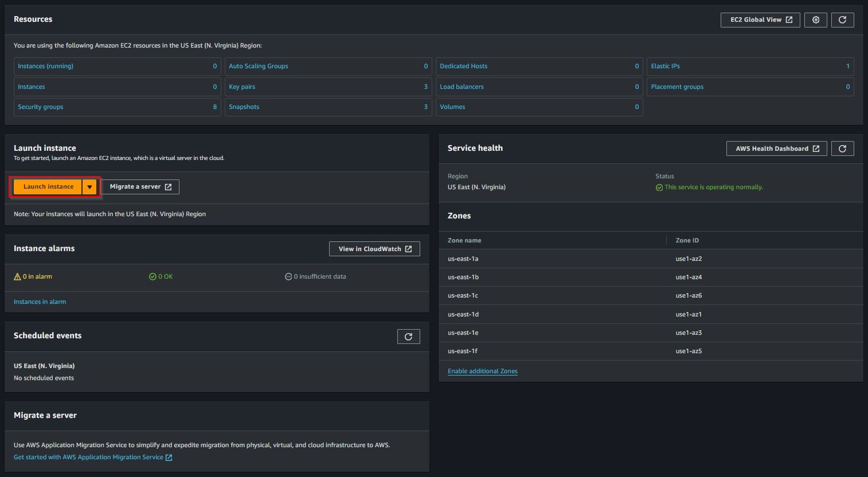
Task: Click the service operating normally status text
Action: 714,187
